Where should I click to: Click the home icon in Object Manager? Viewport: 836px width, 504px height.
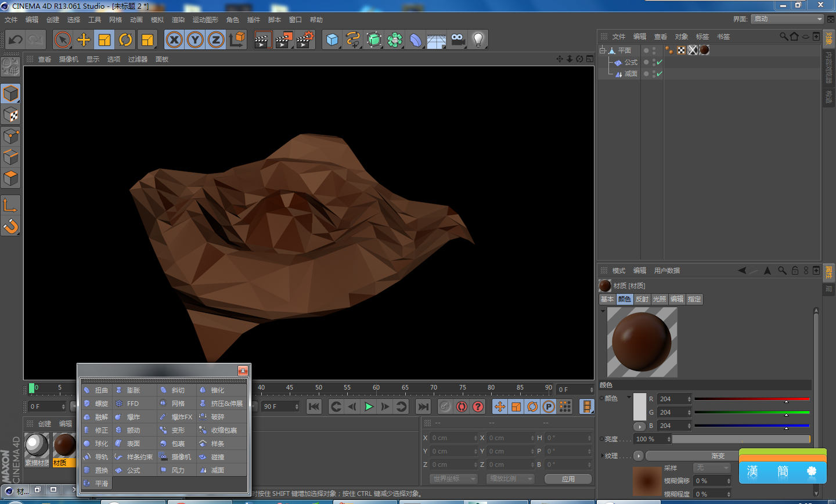tap(794, 36)
